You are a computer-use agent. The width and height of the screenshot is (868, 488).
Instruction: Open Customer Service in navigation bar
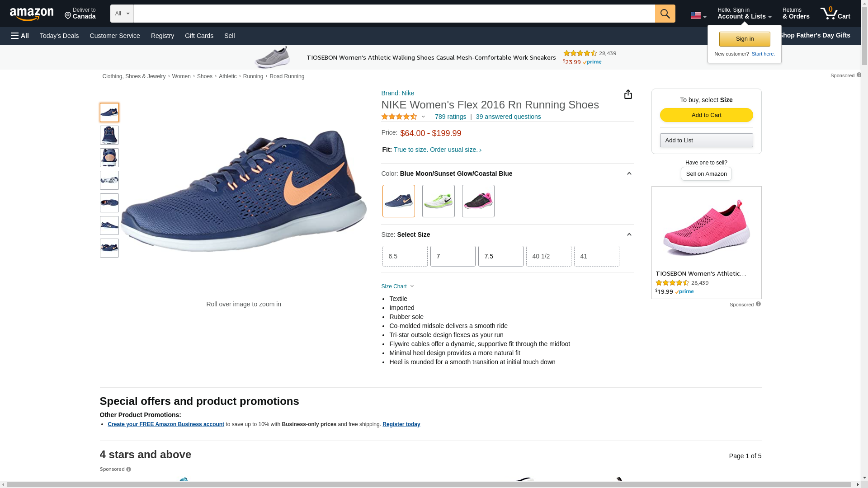115,36
